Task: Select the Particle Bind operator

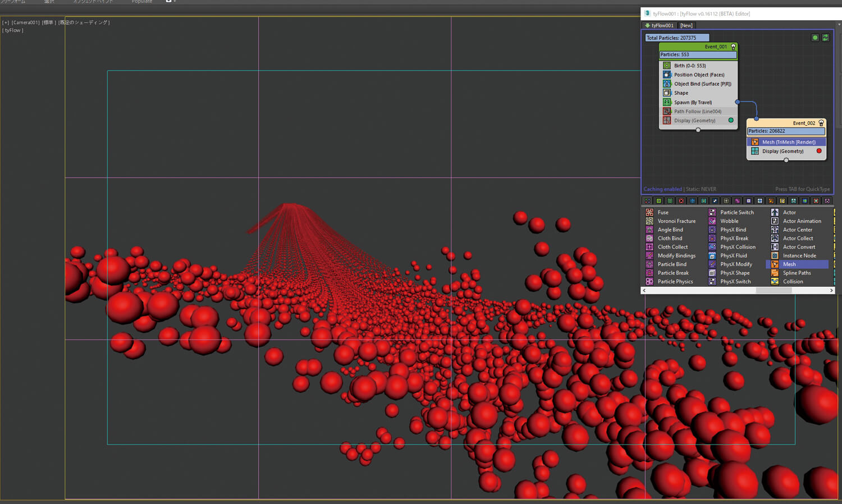Action: point(666,264)
